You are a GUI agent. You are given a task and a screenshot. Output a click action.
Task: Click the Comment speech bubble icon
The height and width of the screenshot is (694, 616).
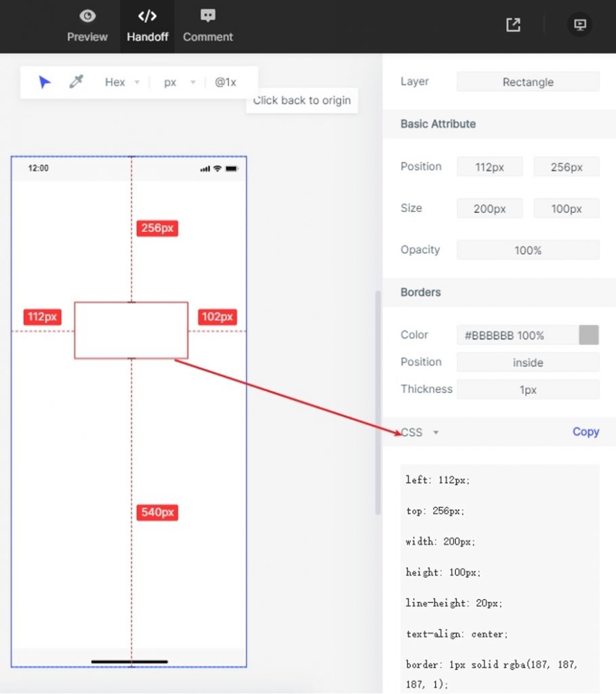click(x=207, y=15)
